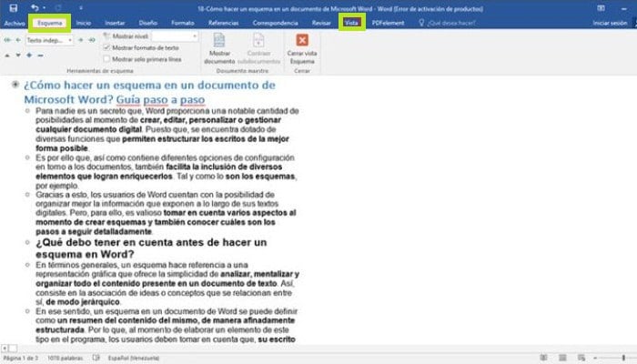
Task: Enable Mostrar solo primera línea checkbox
Action: click(106, 59)
